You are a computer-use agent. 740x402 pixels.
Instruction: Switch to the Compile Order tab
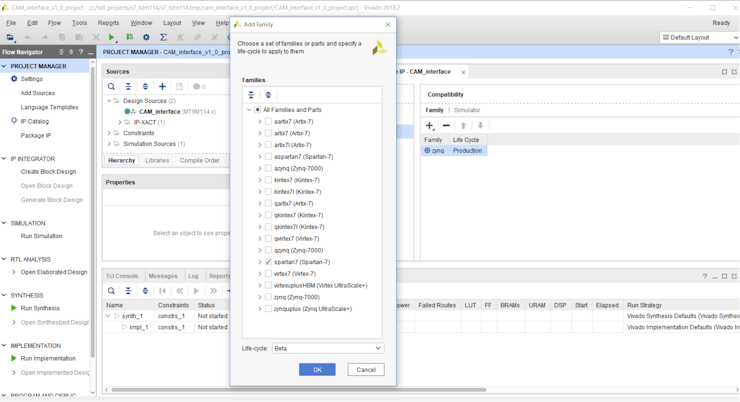click(x=200, y=160)
